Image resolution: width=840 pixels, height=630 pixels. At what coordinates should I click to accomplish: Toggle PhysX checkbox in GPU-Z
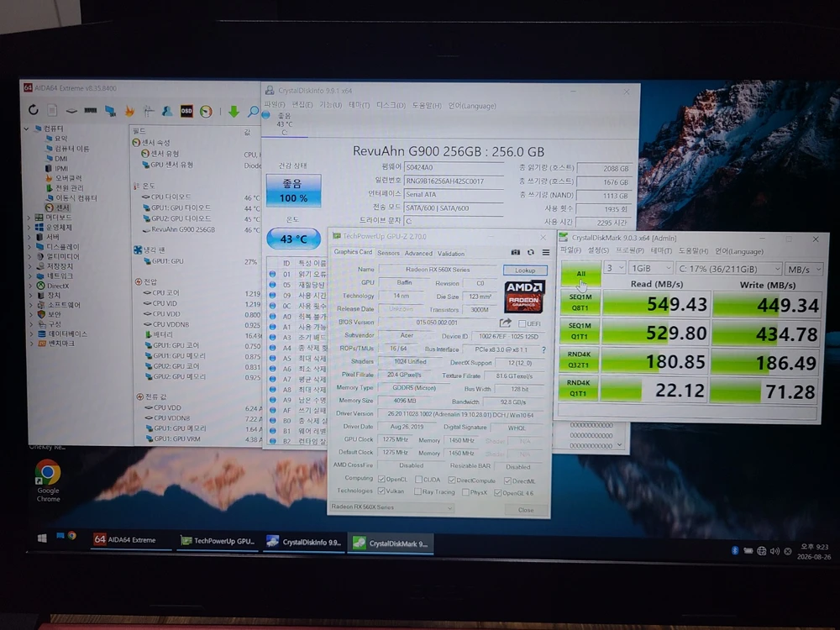point(465,492)
